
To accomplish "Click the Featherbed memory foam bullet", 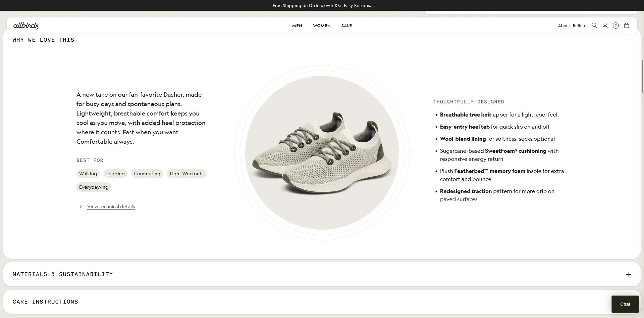I will pyautogui.click(x=502, y=175).
